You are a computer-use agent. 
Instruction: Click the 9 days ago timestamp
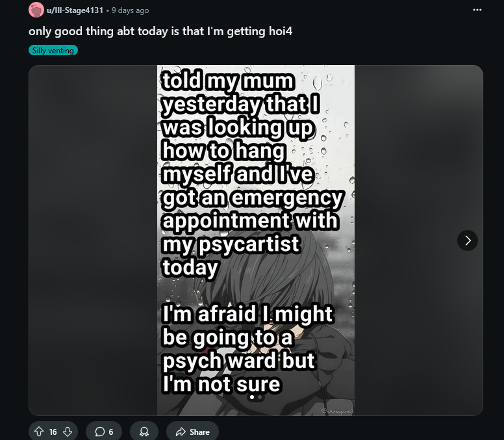tap(130, 10)
